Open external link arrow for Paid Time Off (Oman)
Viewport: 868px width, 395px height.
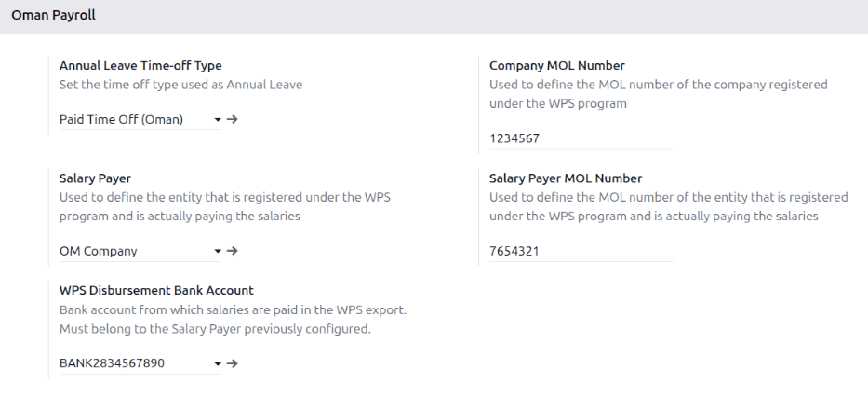232,119
